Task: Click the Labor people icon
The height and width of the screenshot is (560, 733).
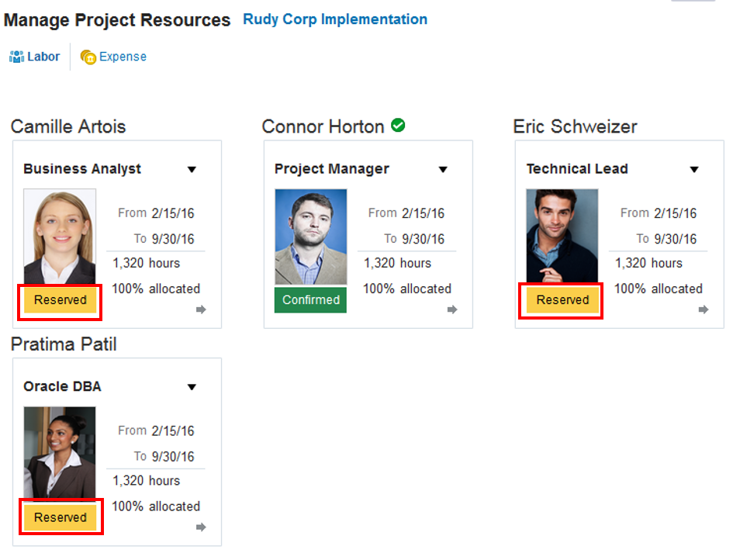Action: (16, 57)
